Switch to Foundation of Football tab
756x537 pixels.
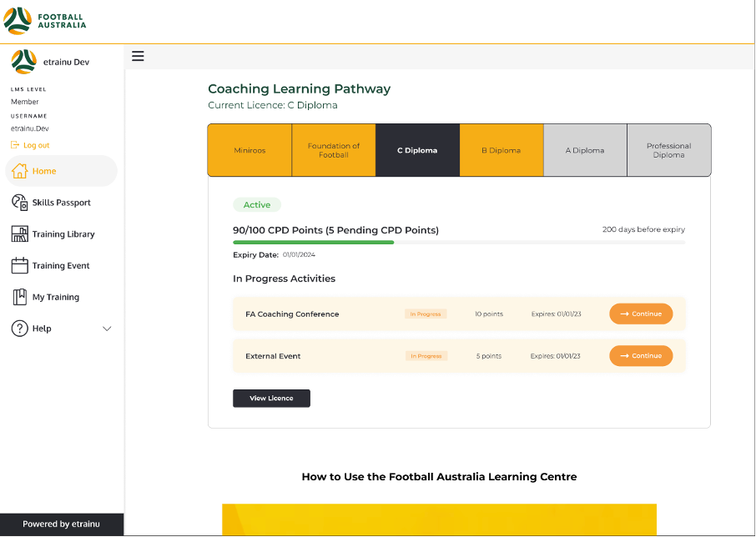click(x=334, y=150)
